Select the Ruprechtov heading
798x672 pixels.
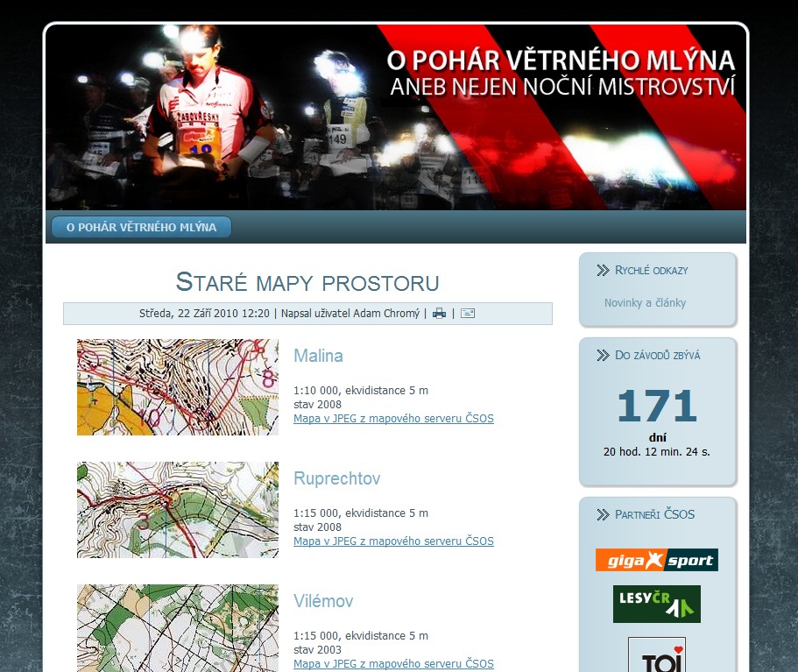(337, 478)
